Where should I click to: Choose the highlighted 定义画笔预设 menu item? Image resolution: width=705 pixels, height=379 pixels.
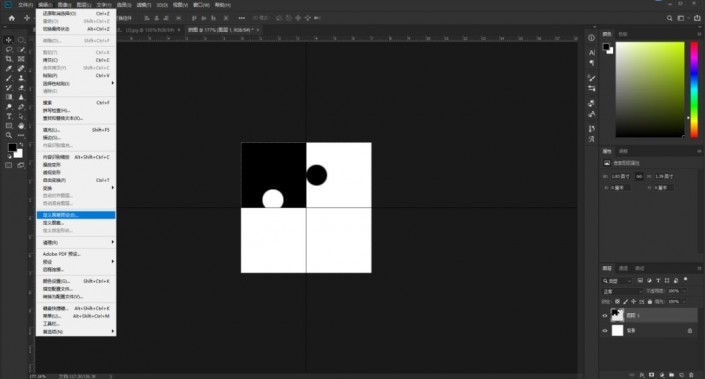tap(76, 215)
